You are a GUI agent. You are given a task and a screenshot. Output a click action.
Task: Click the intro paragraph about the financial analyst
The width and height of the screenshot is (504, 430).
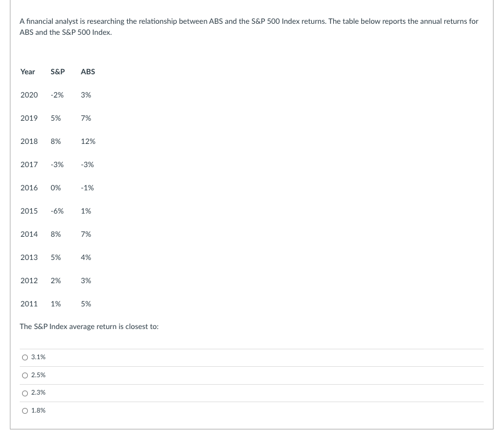click(249, 27)
